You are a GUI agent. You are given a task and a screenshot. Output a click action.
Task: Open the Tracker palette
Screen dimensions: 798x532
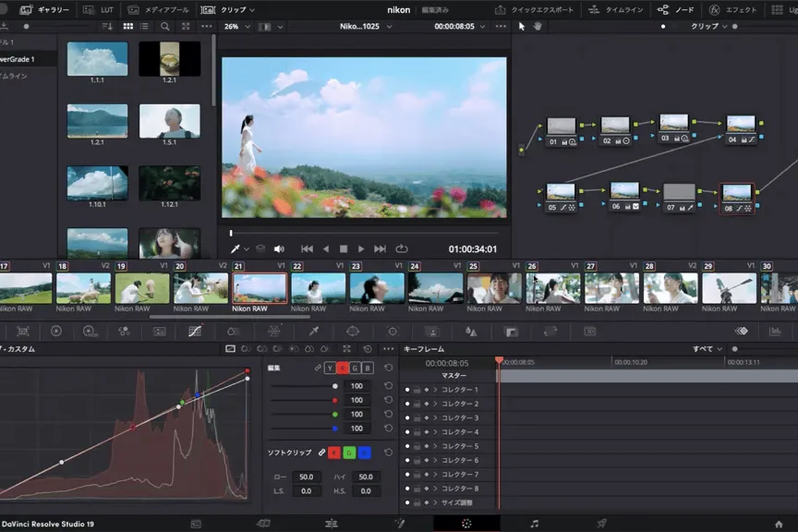pyautogui.click(x=393, y=331)
